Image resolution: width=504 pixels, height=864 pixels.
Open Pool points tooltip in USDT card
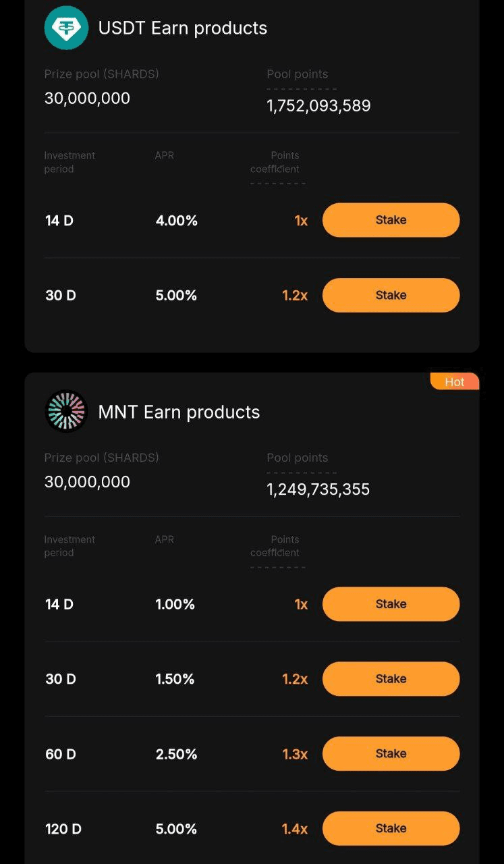(x=298, y=74)
